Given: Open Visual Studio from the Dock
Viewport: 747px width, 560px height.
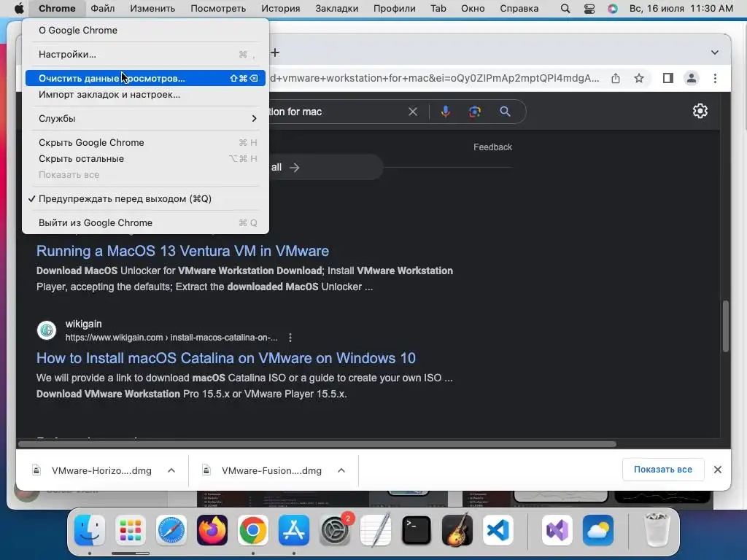Looking at the screenshot, I should tap(557, 530).
